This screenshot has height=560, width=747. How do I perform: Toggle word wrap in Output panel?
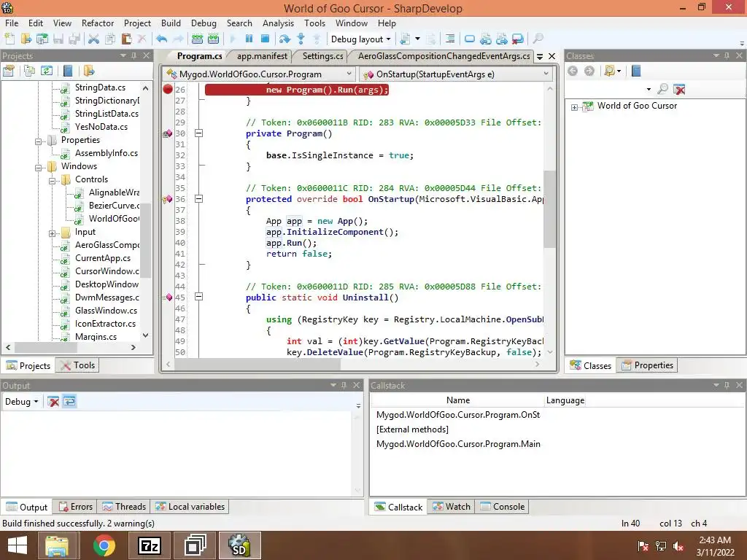point(69,402)
